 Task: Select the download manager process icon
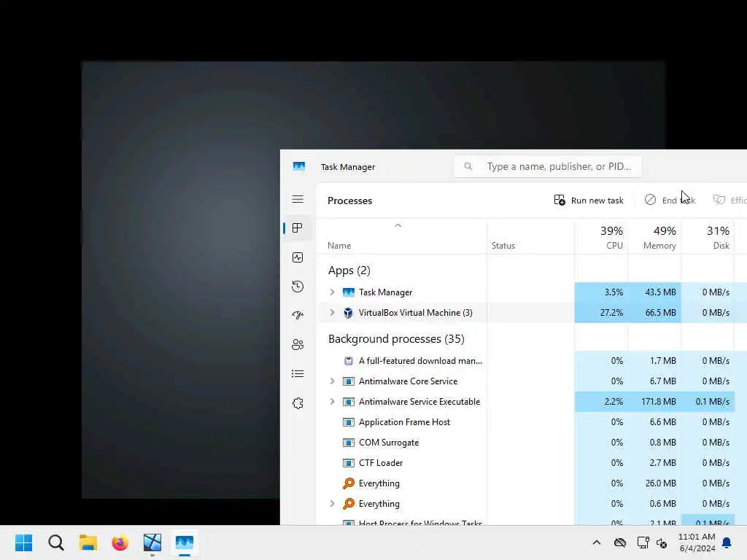(x=349, y=361)
